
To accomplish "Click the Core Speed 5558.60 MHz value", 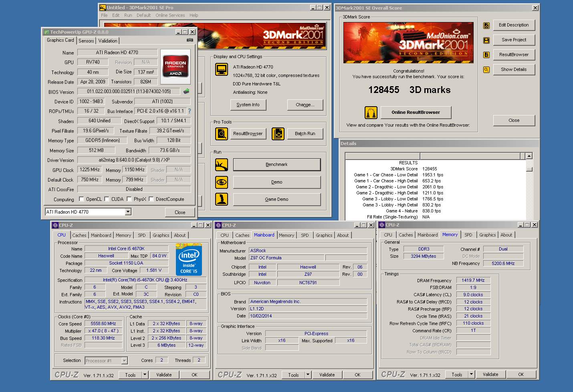I will coord(103,324).
